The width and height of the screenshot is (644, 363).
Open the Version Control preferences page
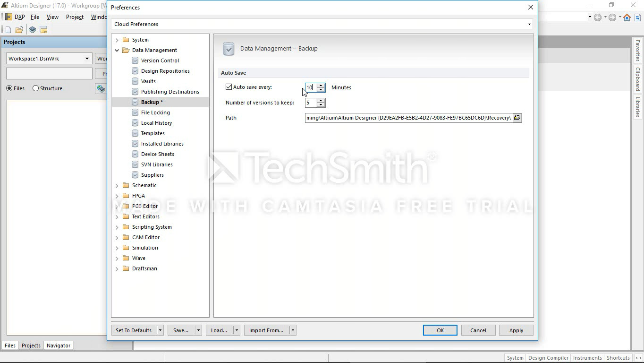[x=160, y=60]
